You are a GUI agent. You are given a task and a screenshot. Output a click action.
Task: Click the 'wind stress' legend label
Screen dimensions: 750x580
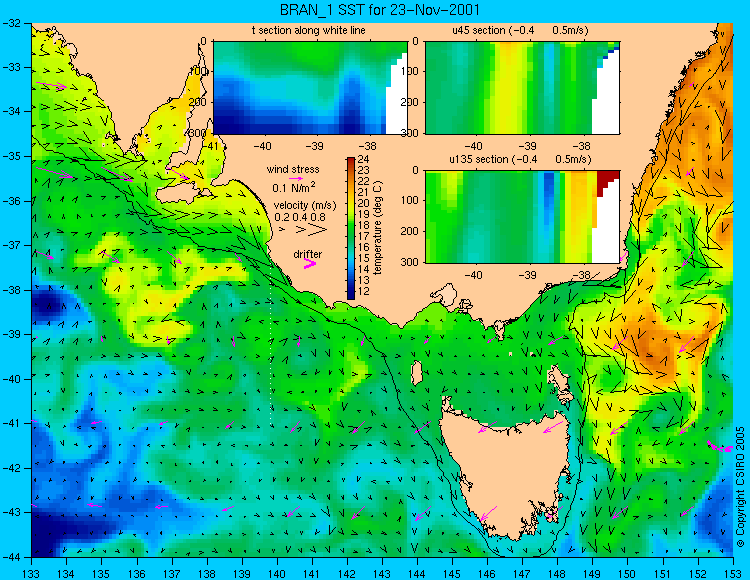pyautogui.click(x=293, y=169)
